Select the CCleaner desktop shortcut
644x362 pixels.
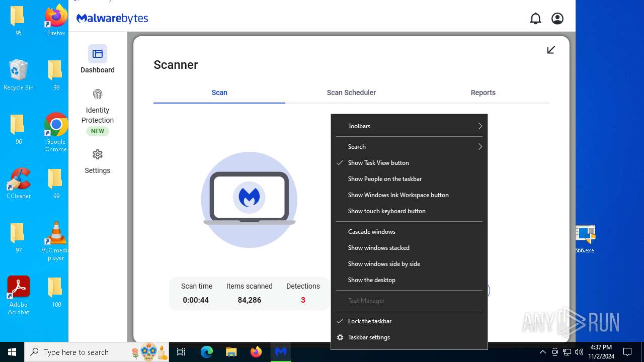pyautogui.click(x=18, y=183)
